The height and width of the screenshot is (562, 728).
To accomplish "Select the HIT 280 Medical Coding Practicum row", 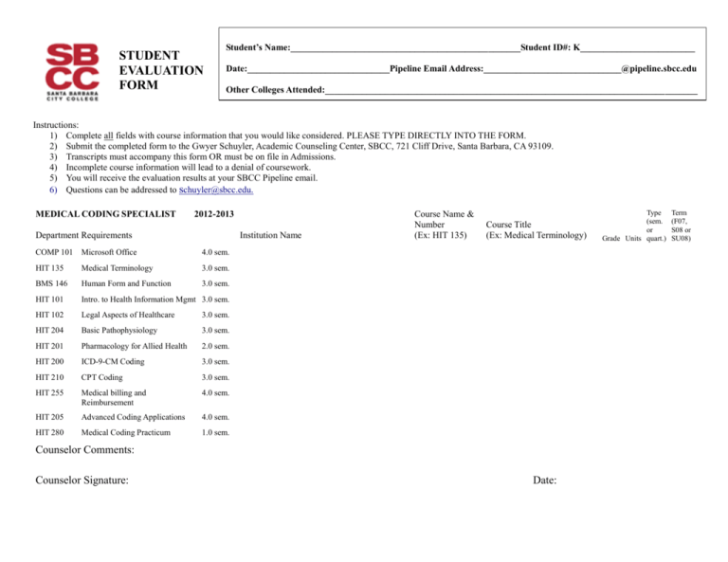I will point(133,432).
